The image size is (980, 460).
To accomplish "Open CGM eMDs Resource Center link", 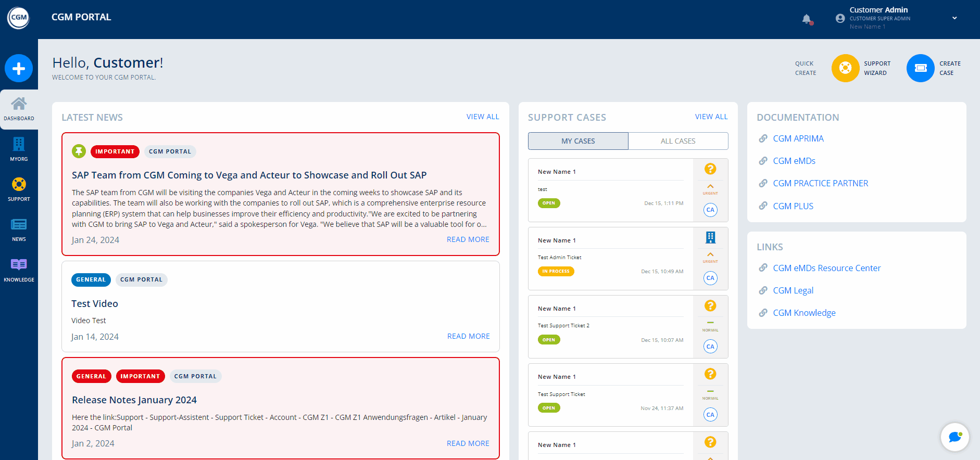I will (x=826, y=268).
